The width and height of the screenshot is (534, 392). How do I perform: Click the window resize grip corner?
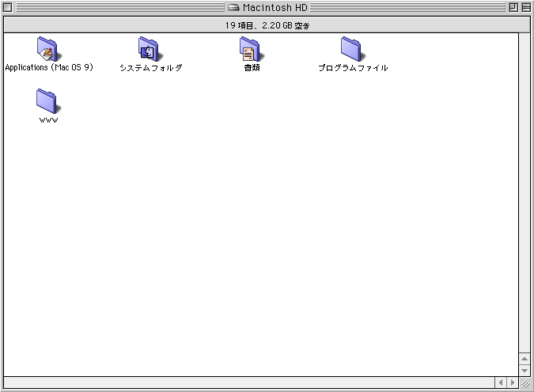click(x=525, y=383)
